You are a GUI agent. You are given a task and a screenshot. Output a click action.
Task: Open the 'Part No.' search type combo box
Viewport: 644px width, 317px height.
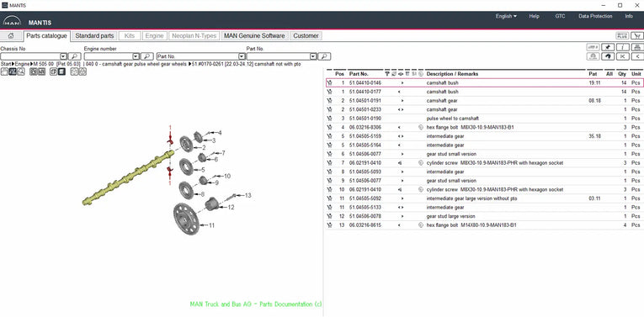click(201, 56)
